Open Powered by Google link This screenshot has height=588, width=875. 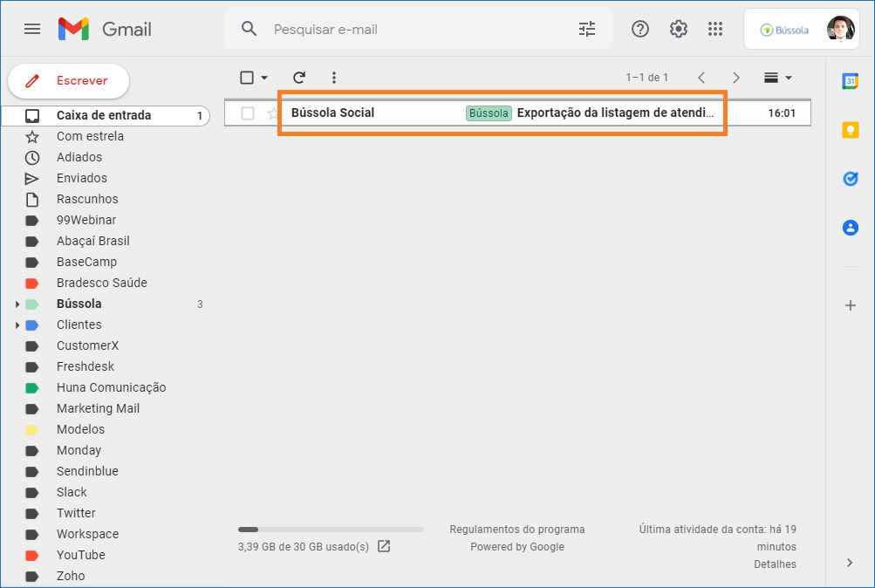(x=517, y=547)
